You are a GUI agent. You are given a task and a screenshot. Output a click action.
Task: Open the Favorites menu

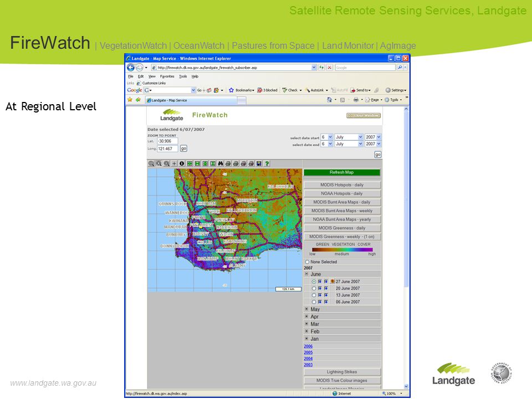pyautogui.click(x=167, y=76)
